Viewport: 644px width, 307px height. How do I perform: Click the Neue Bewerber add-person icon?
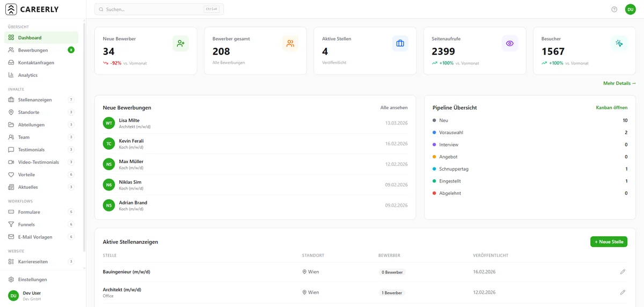point(181,43)
